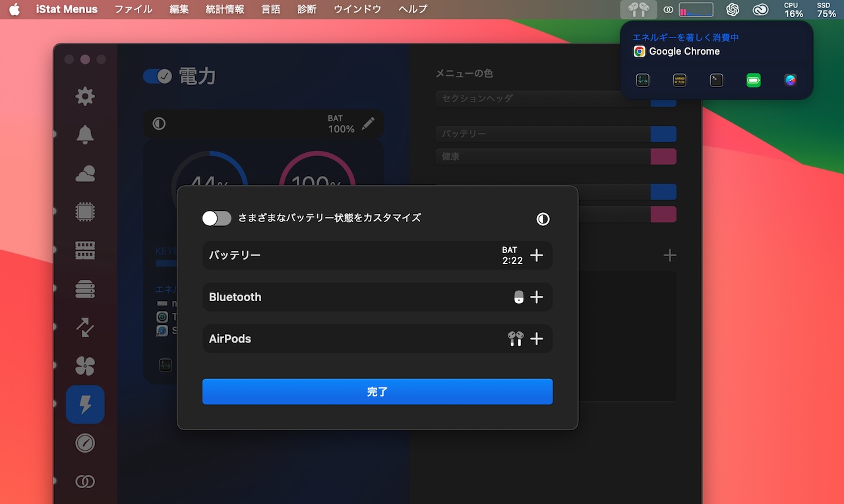Open the 診断 menu
The height and width of the screenshot is (504, 844).
coord(307,9)
